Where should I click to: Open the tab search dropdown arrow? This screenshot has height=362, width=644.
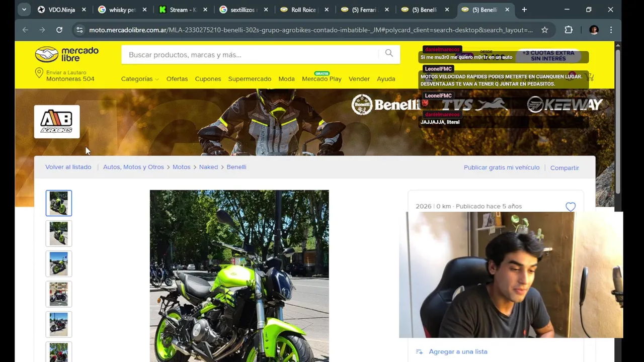click(24, 10)
